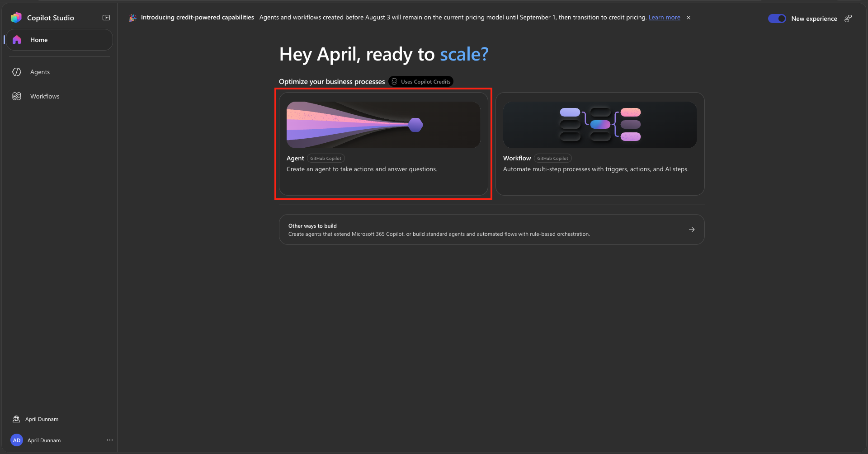This screenshot has height=454, width=868.
Task: Click the party popper icon in the banner
Action: click(x=133, y=18)
